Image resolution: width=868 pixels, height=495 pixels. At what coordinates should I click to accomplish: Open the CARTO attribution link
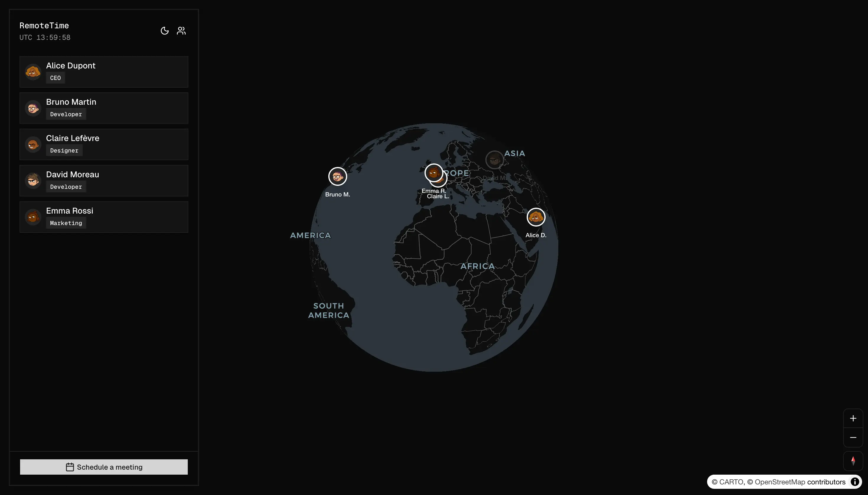click(x=731, y=482)
